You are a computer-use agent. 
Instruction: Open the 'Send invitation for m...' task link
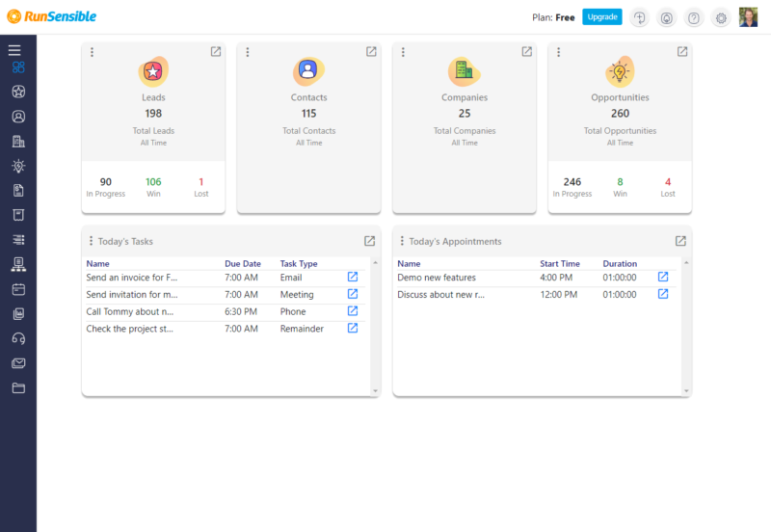[353, 294]
